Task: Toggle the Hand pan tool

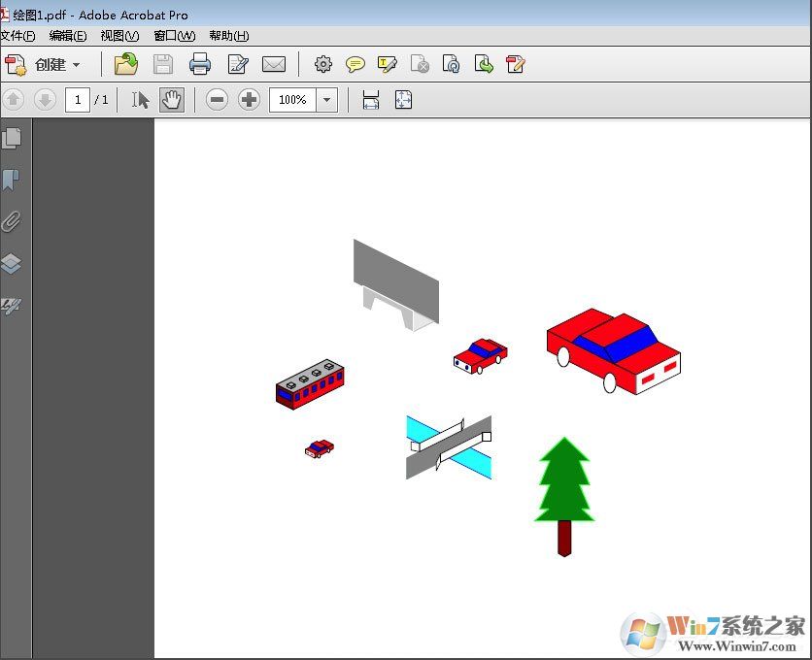Action: point(172,100)
